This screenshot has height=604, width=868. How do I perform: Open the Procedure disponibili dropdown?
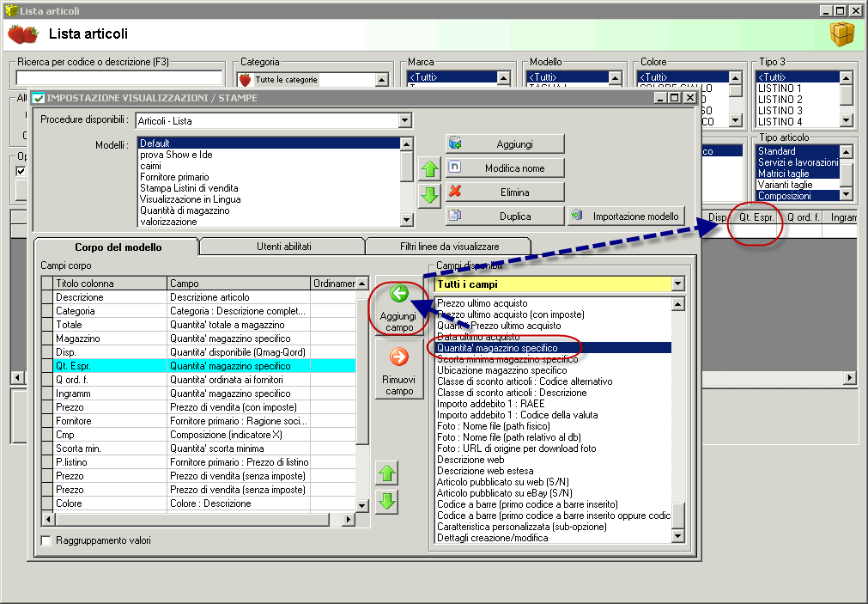[405, 121]
